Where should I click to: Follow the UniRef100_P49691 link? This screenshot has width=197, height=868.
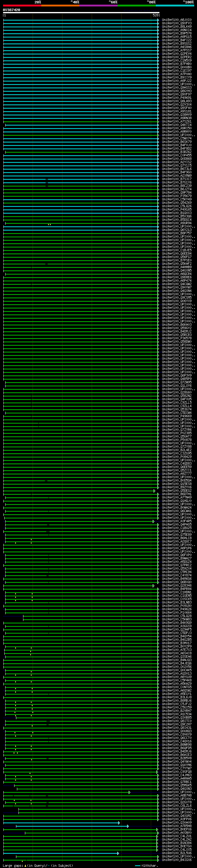coord(176,98)
